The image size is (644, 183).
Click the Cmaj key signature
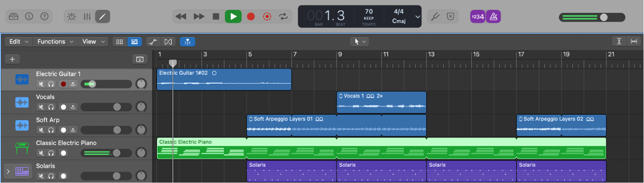(399, 21)
